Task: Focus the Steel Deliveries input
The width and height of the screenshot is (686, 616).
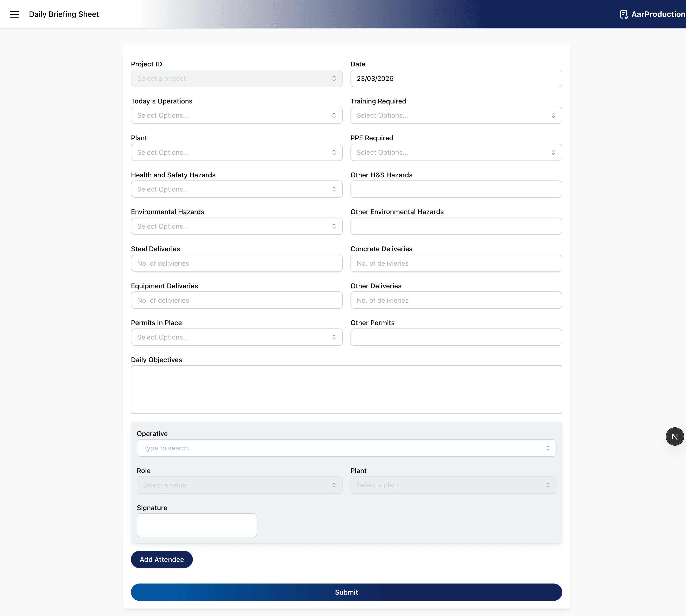Action: pyautogui.click(x=236, y=263)
